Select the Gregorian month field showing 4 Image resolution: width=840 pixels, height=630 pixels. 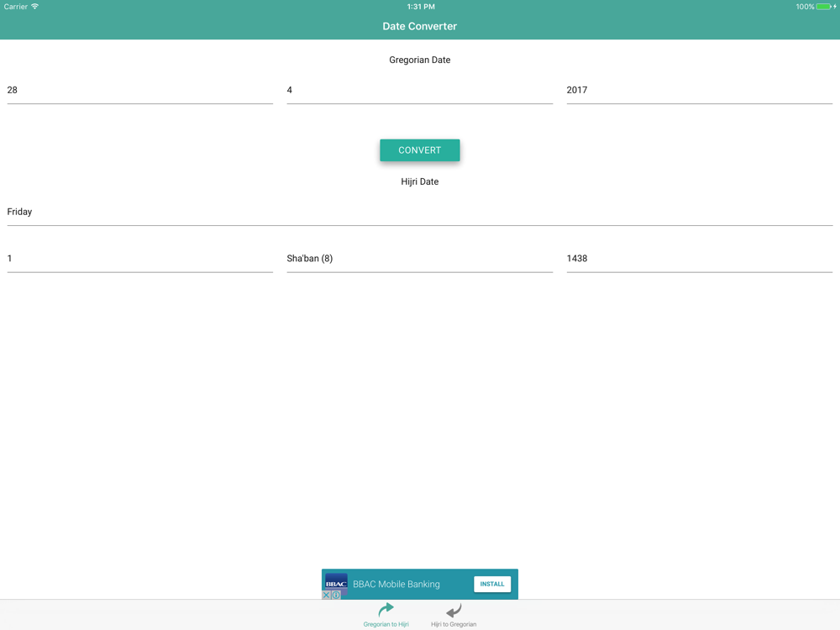pyautogui.click(x=419, y=91)
